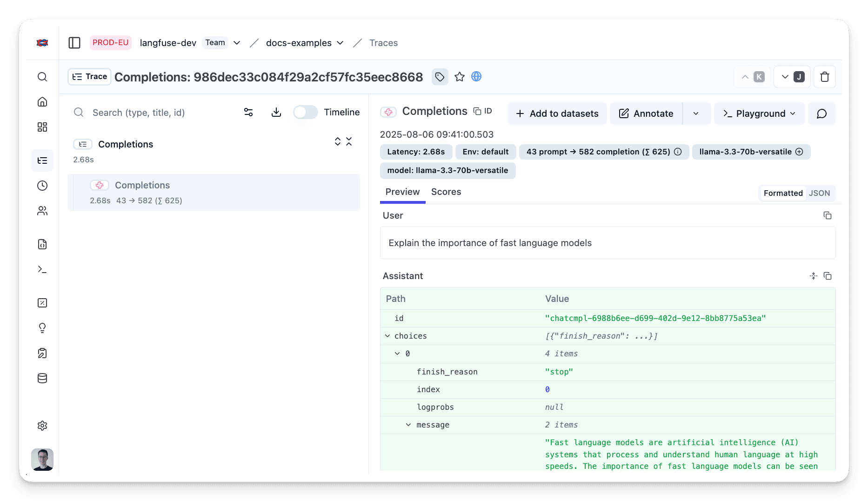
Task: Click the tag icon next to trace title
Action: pos(440,77)
